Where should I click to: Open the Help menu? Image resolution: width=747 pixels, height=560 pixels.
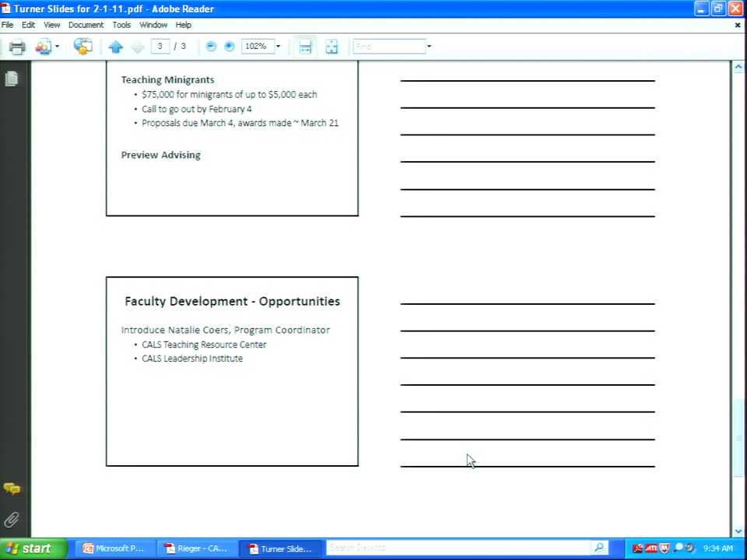tap(184, 25)
